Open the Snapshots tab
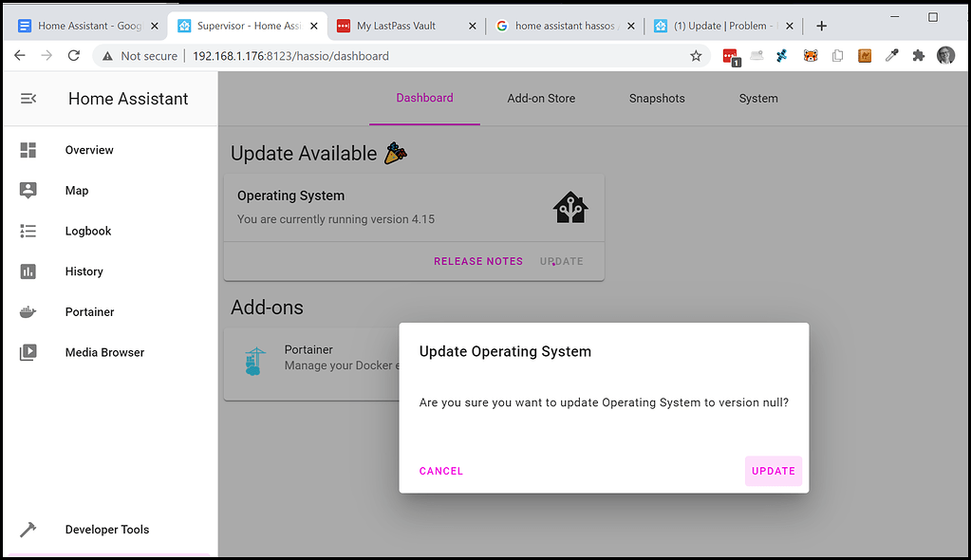971x560 pixels. [x=657, y=98]
